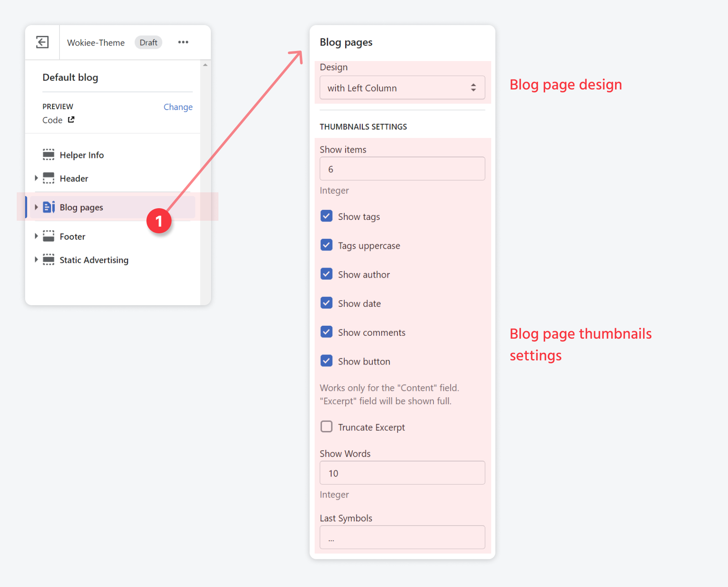Open Code preview external link icon
Viewport: 728px width, 587px height.
pyautogui.click(x=71, y=120)
